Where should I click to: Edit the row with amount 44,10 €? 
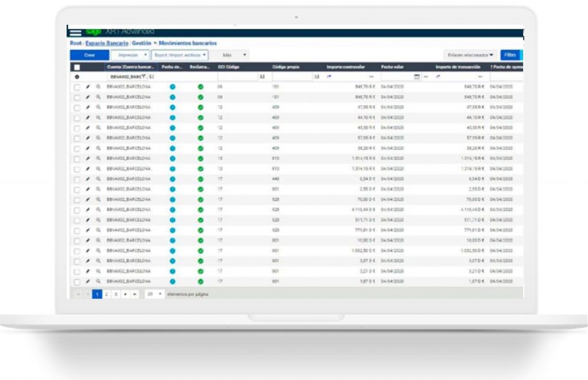click(x=88, y=117)
